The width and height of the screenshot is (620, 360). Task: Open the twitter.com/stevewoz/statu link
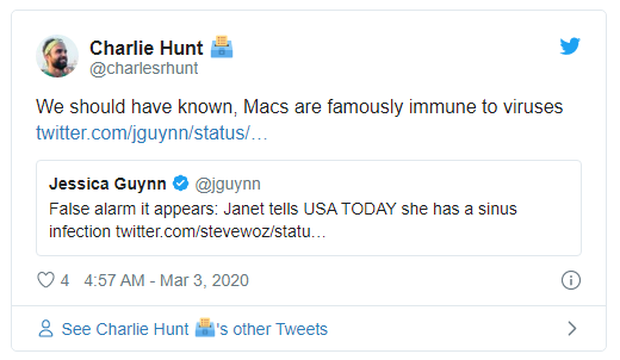point(221,232)
